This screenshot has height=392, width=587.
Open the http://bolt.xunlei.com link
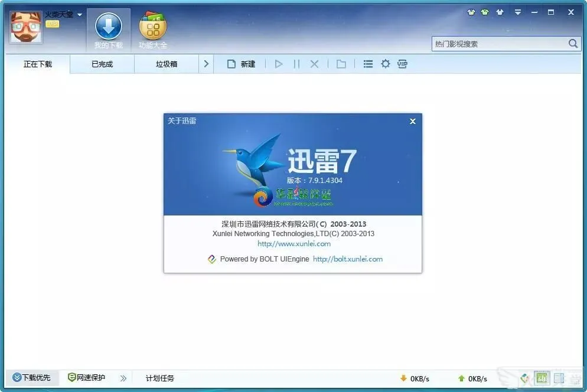click(348, 259)
